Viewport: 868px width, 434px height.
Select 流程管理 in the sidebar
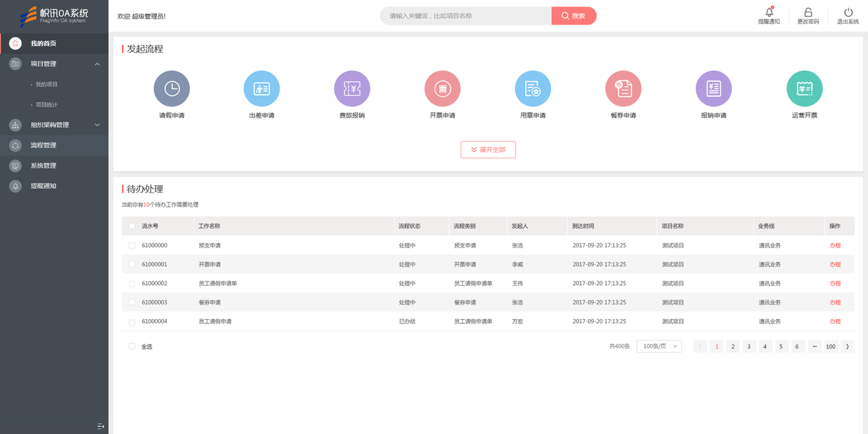[54, 145]
